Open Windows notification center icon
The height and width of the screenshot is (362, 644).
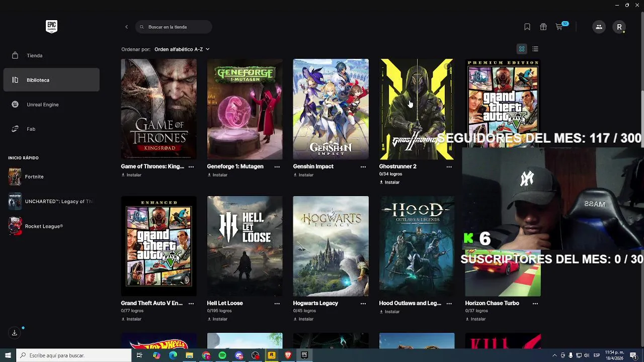click(633, 355)
